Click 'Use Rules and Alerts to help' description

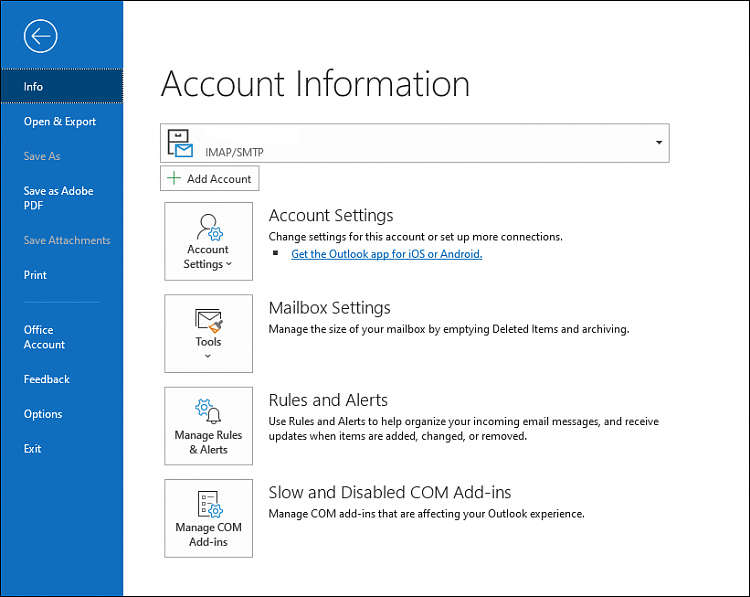coord(463,429)
